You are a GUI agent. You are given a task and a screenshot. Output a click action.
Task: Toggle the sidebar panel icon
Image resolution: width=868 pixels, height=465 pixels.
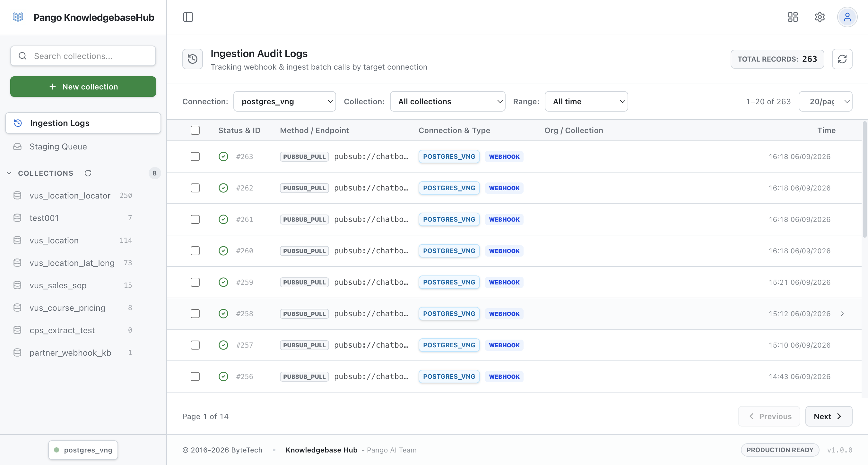coord(188,17)
